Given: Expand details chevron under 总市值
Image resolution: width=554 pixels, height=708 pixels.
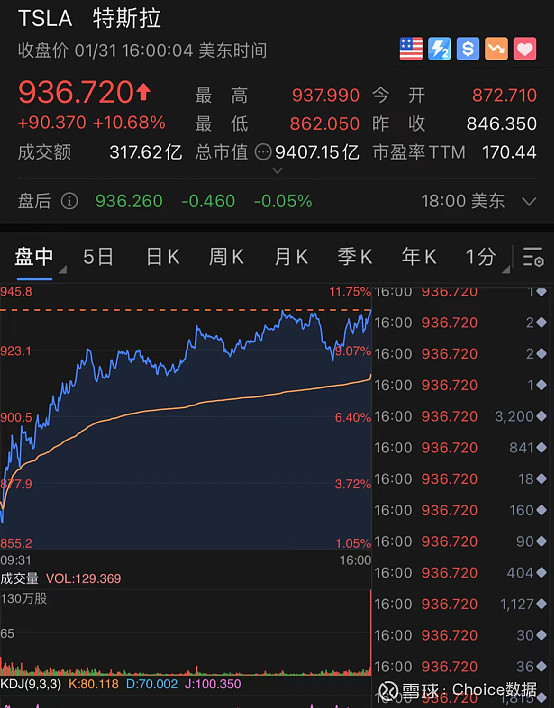Looking at the screenshot, I should coord(278,171).
